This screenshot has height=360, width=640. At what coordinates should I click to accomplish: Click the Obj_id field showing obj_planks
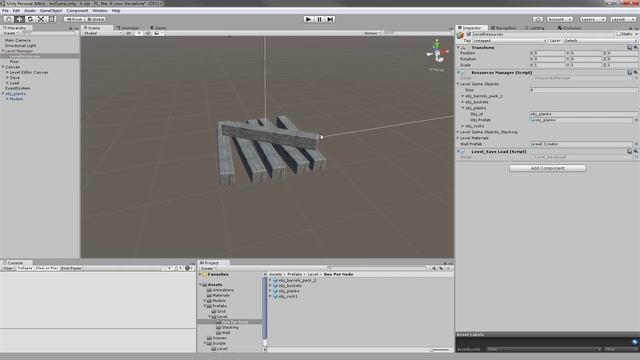point(584,114)
